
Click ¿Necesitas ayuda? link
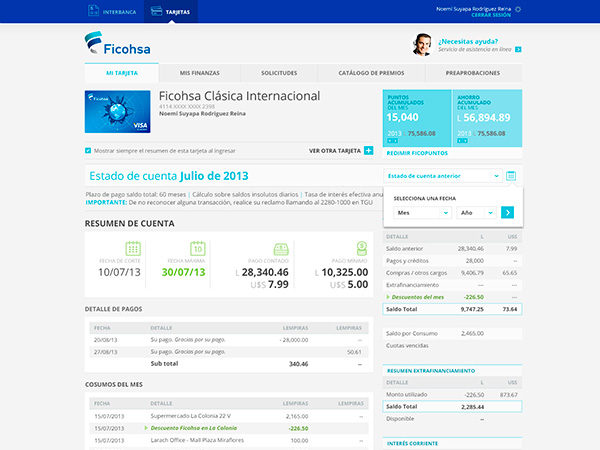coord(468,41)
